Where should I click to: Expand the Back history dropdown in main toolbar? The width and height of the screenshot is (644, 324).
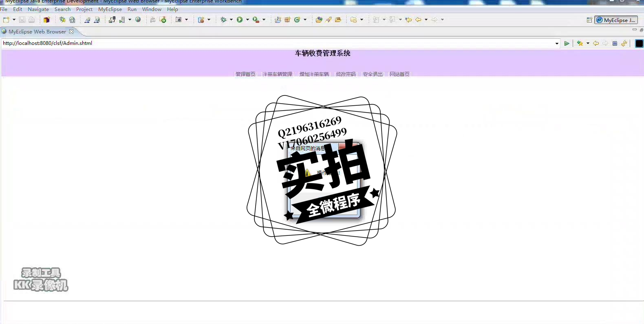pyautogui.click(x=426, y=20)
